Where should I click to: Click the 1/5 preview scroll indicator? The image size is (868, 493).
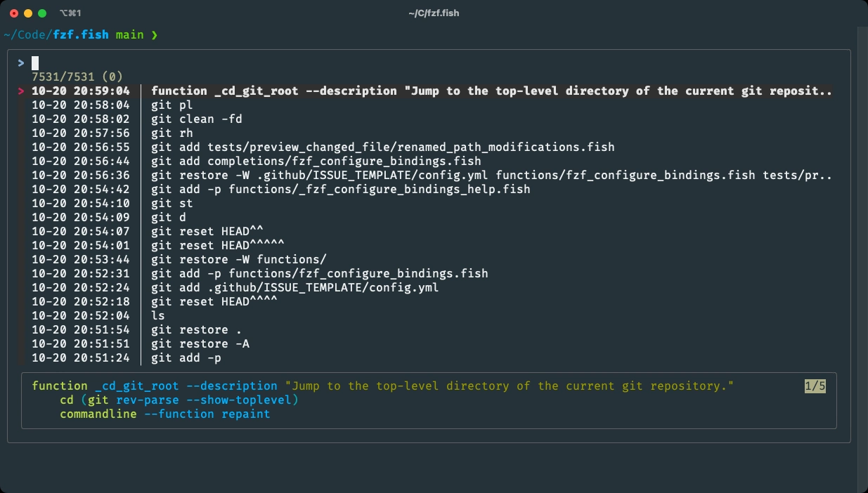815,386
